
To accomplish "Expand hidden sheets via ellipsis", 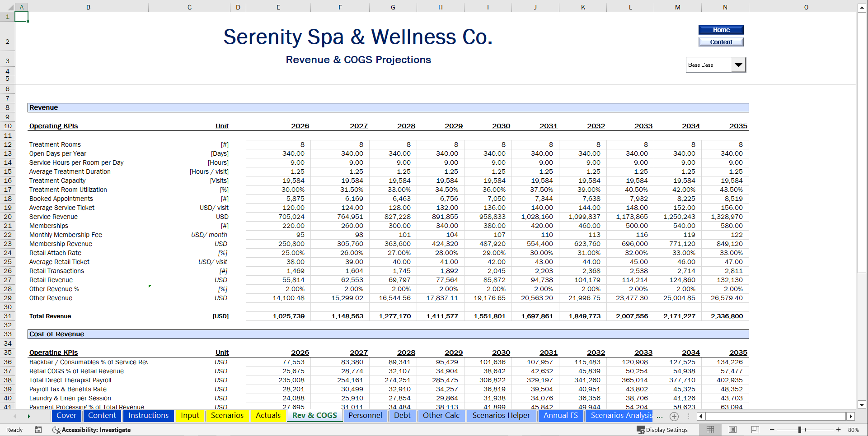I will pyautogui.click(x=659, y=417).
